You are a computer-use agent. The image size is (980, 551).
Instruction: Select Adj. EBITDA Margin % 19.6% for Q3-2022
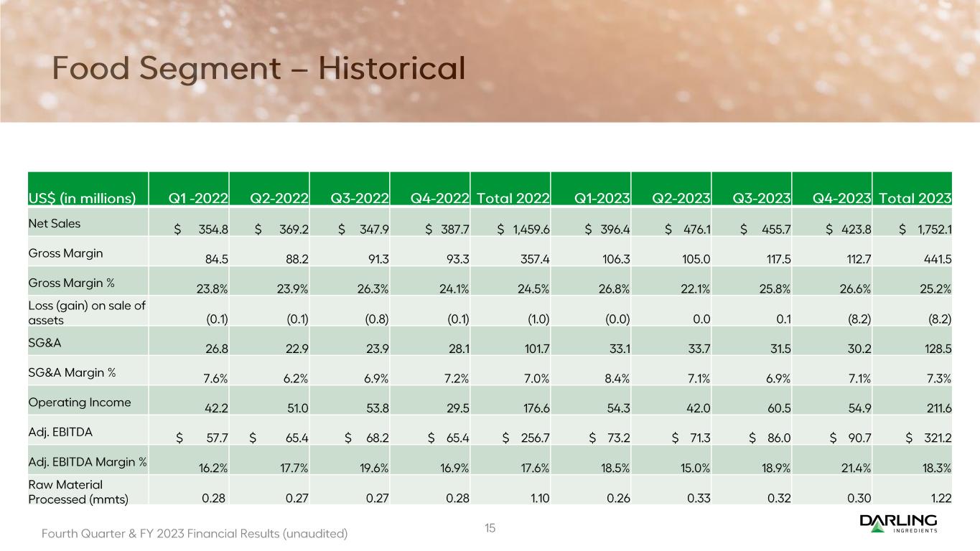pyautogui.click(x=374, y=467)
